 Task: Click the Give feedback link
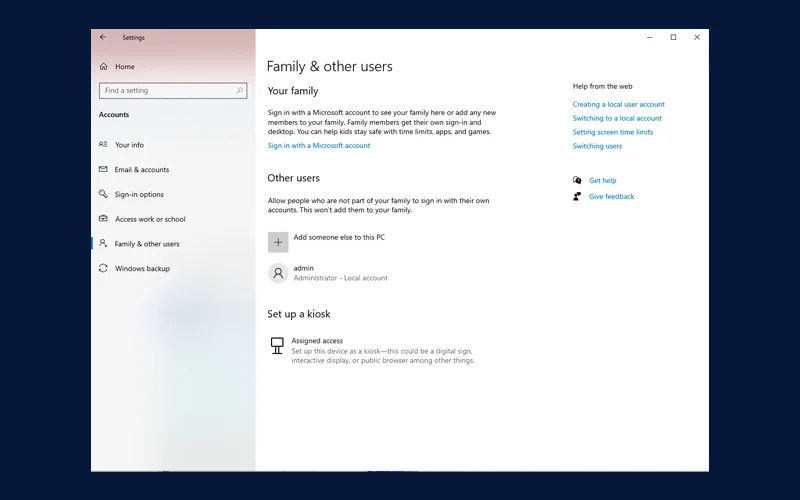612,196
